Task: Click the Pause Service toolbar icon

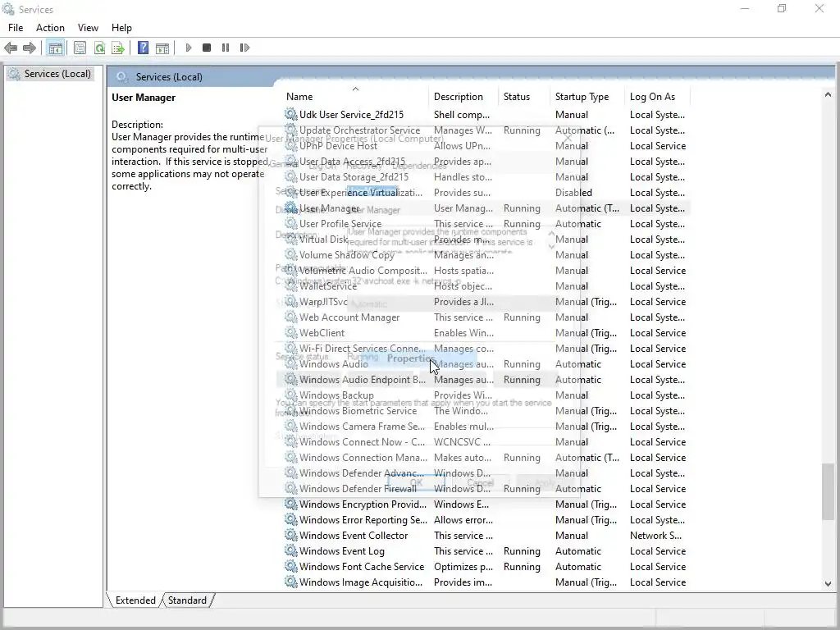Action: 226,48
